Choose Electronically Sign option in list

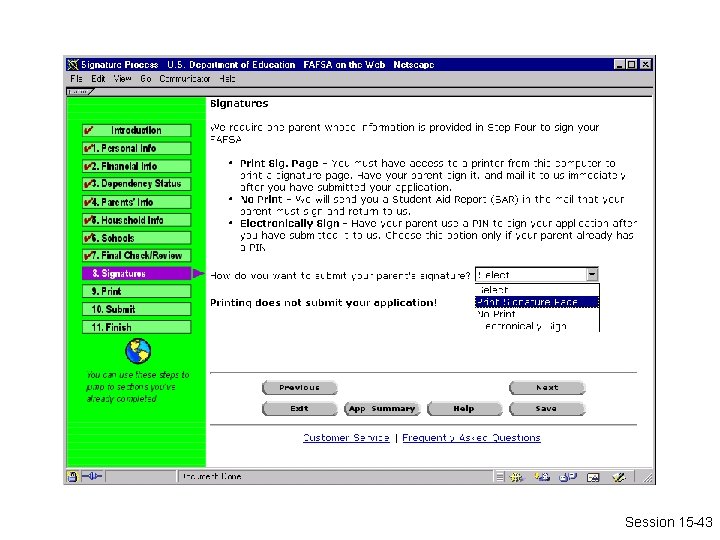coord(537,326)
